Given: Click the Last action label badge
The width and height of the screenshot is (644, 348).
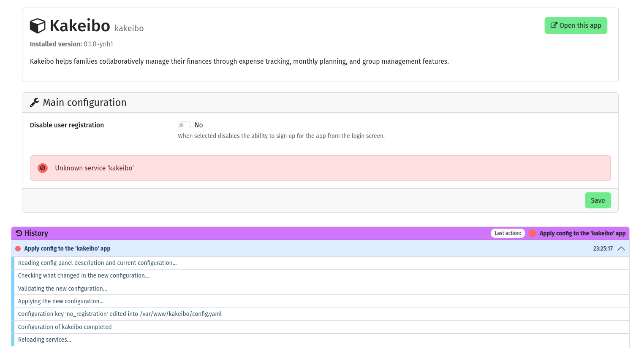Looking at the screenshot, I should point(508,233).
